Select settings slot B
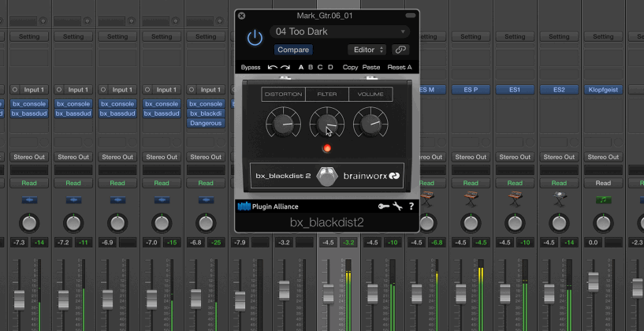 pos(311,67)
